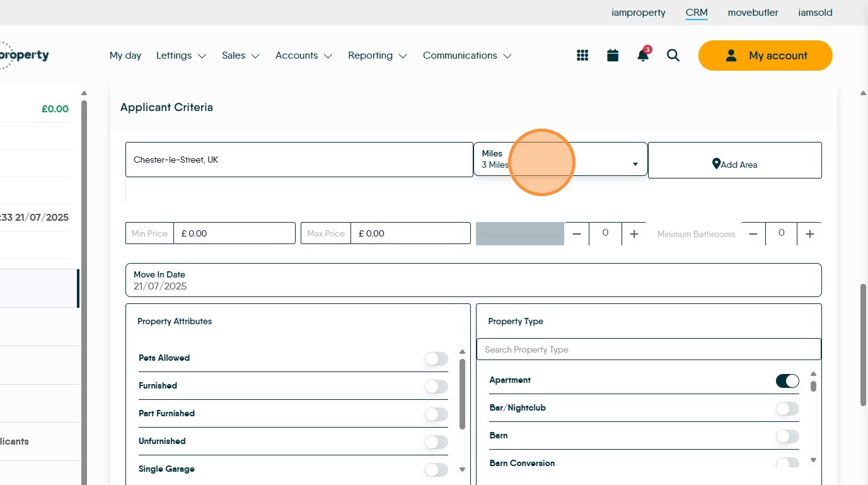Click the Property Attributes list scrollbar
868x485 pixels.
(462, 394)
